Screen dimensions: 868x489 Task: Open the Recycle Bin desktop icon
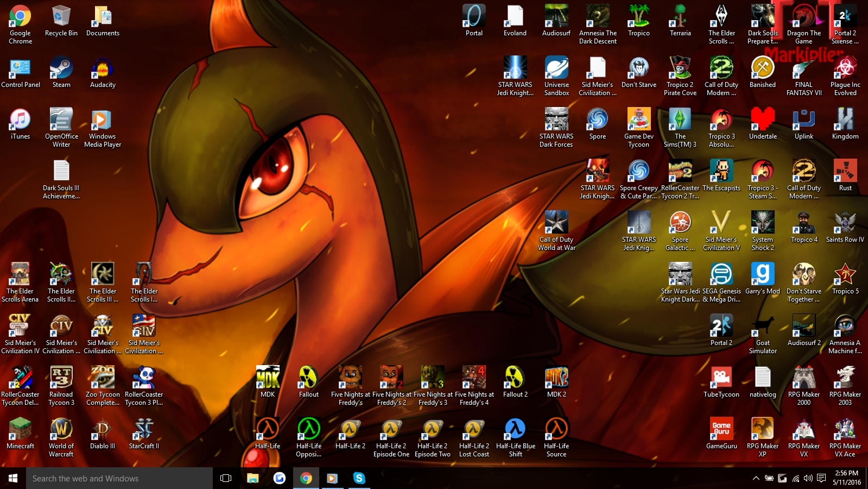[61, 21]
